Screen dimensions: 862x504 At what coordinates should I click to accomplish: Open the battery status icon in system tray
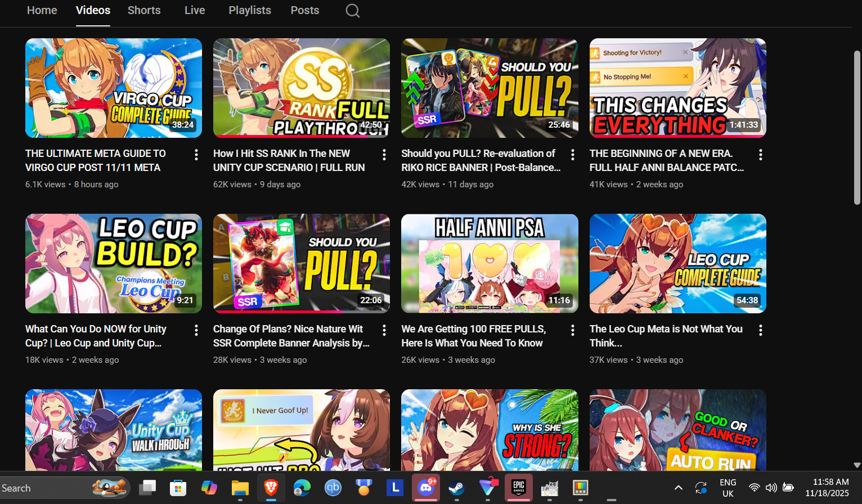click(x=788, y=488)
